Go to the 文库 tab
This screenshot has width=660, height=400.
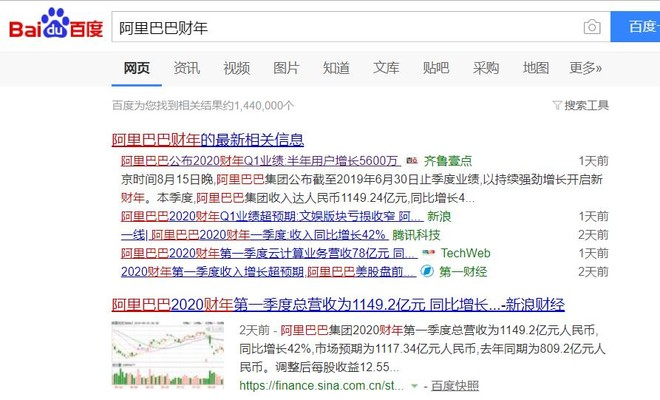(x=386, y=68)
